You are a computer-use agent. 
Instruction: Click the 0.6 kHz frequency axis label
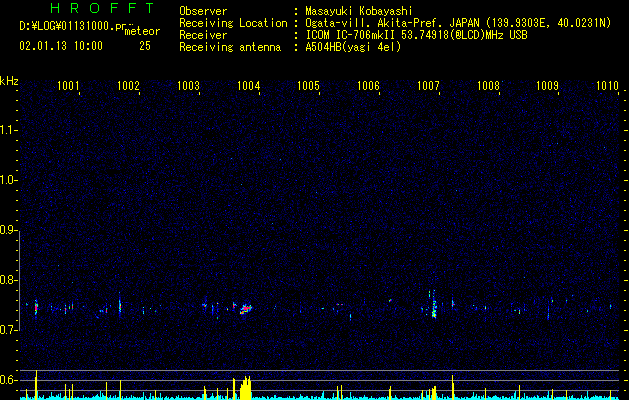pyautogui.click(x=9, y=380)
